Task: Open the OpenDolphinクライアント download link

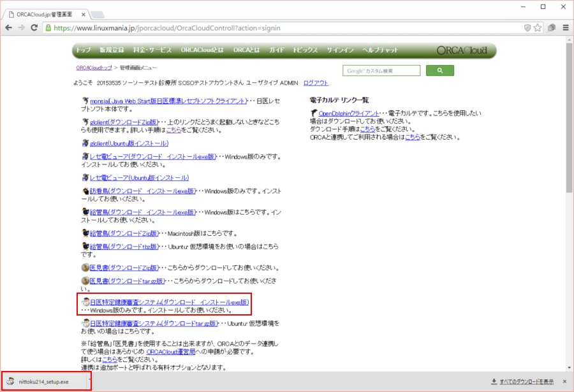Action: tap(348, 113)
